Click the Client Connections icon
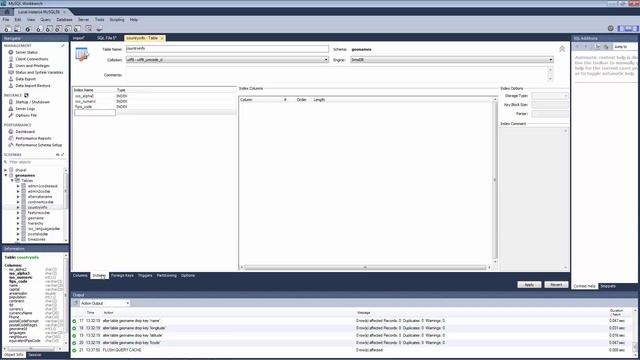 point(11,59)
